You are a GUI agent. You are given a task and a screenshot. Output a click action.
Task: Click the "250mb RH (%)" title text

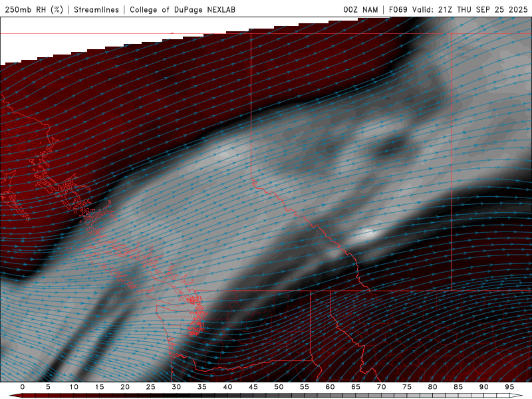[x=34, y=9]
